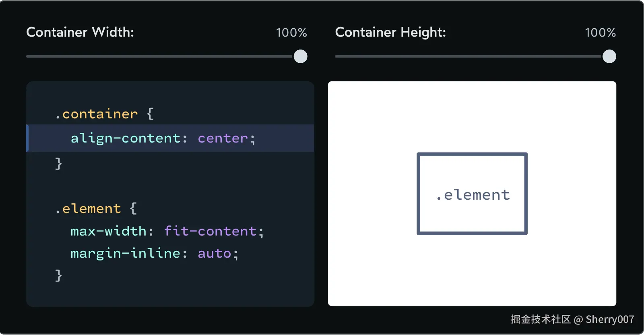Click the "Container Width:" label
The width and height of the screenshot is (644, 335).
tap(80, 32)
